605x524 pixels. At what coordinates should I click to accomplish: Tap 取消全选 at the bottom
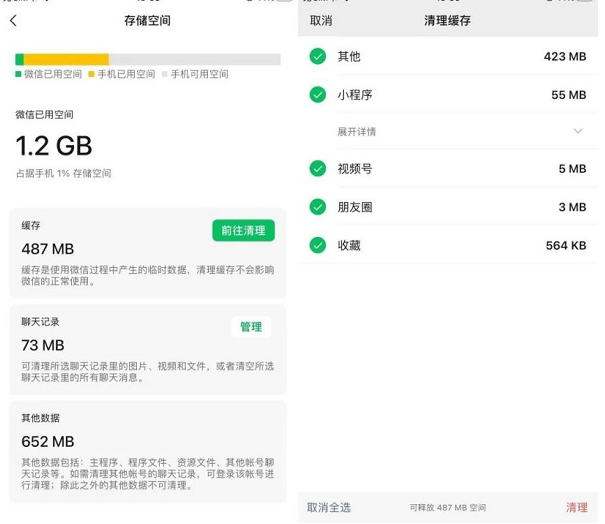[x=329, y=507]
